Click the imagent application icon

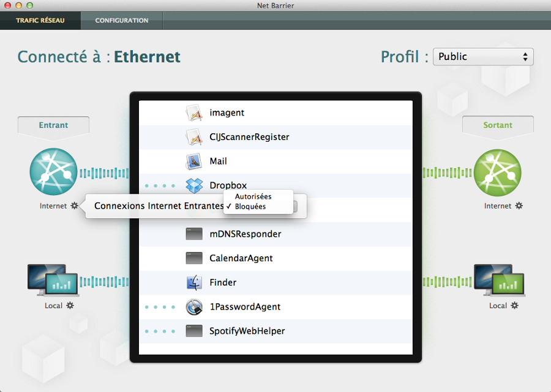point(194,113)
